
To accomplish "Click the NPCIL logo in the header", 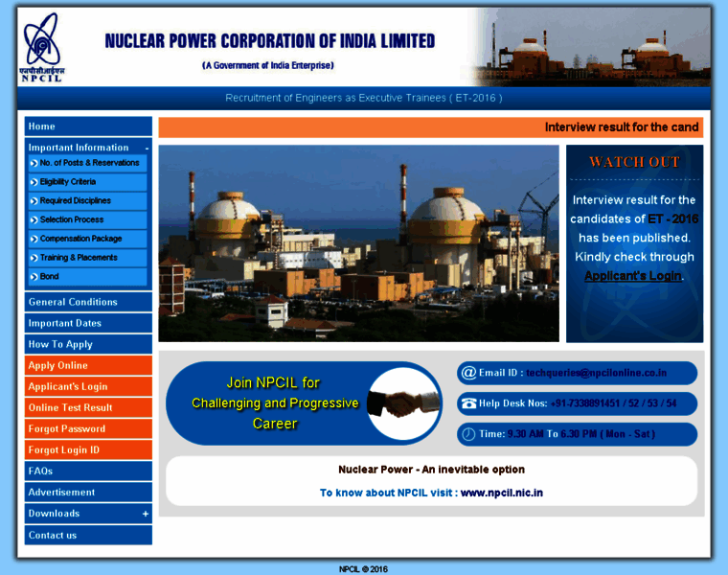I will tap(42, 47).
